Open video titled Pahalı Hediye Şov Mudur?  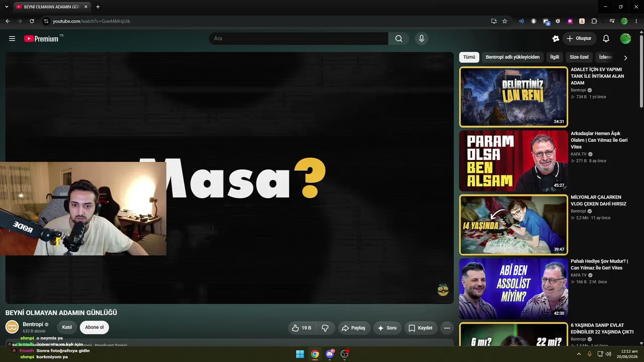[x=599, y=264]
